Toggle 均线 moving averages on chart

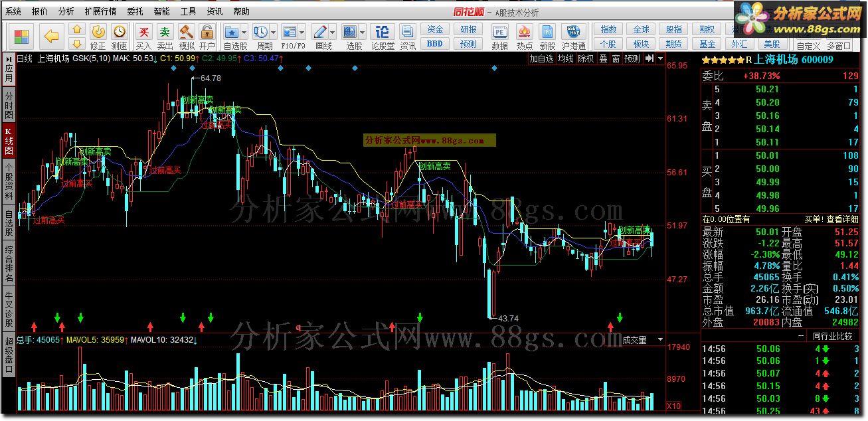[565, 58]
